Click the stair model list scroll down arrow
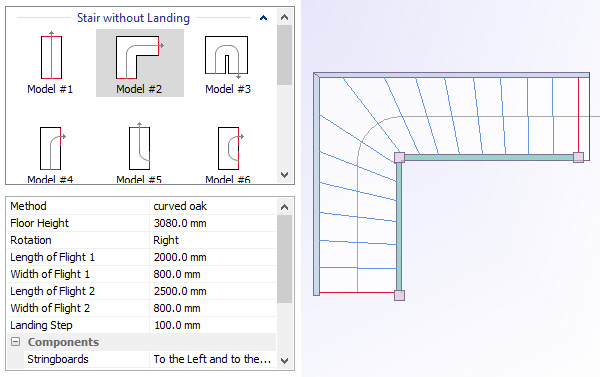600x377 pixels. point(284,175)
